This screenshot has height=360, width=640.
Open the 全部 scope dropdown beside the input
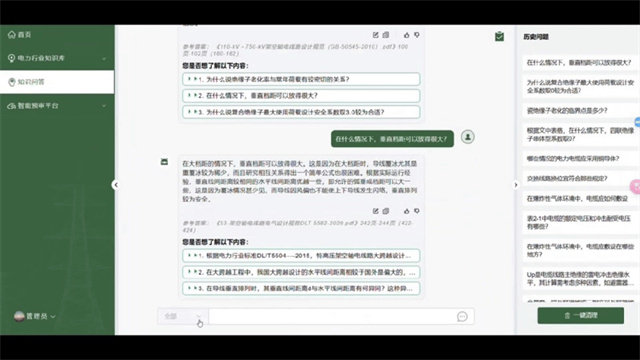(183, 316)
